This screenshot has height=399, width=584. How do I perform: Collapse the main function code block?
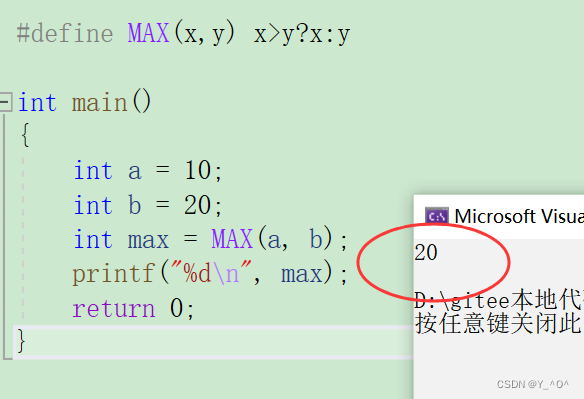pos(6,102)
